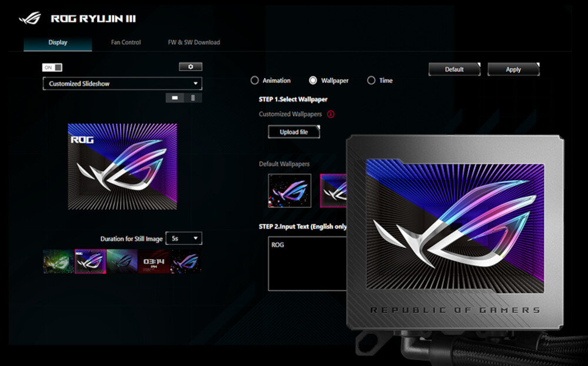
Task: Click the Upload file button
Action: (x=293, y=132)
